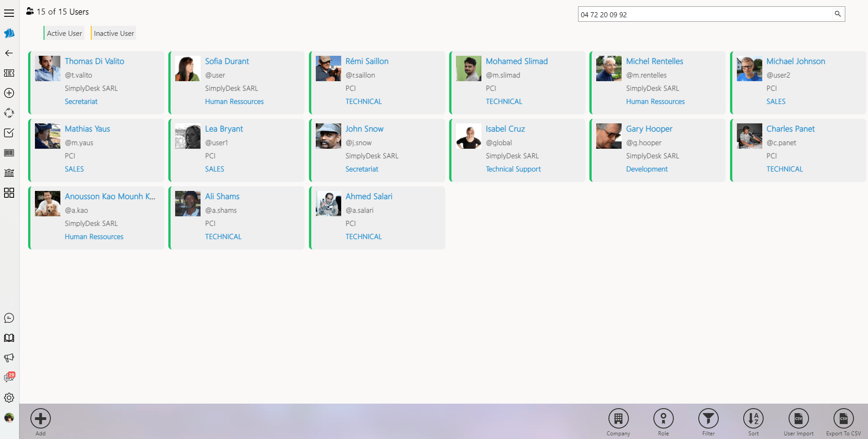868x439 pixels.
Task: Click Isabel Cruz's photo thumbnail
Action: [469, 136]
